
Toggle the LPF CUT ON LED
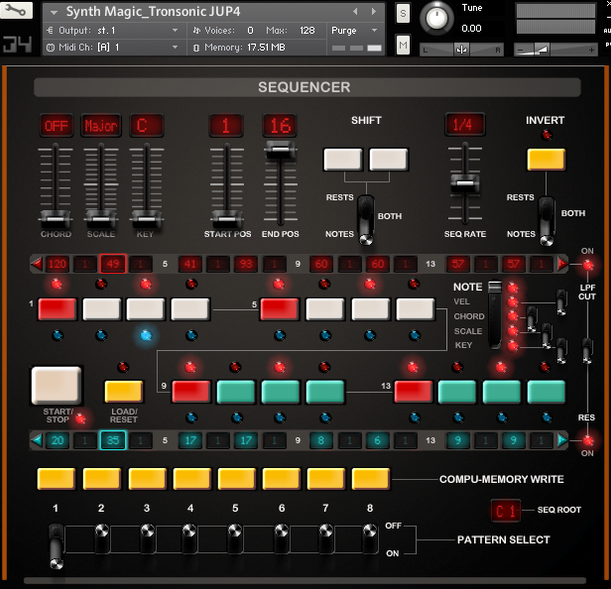588,265
